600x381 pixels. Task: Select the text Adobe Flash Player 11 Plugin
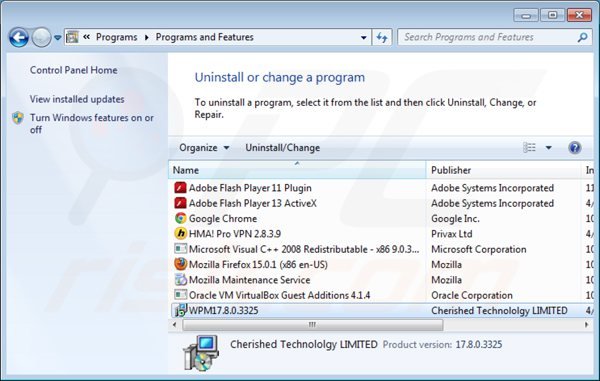pyautogui.click(x=250, y=188)
